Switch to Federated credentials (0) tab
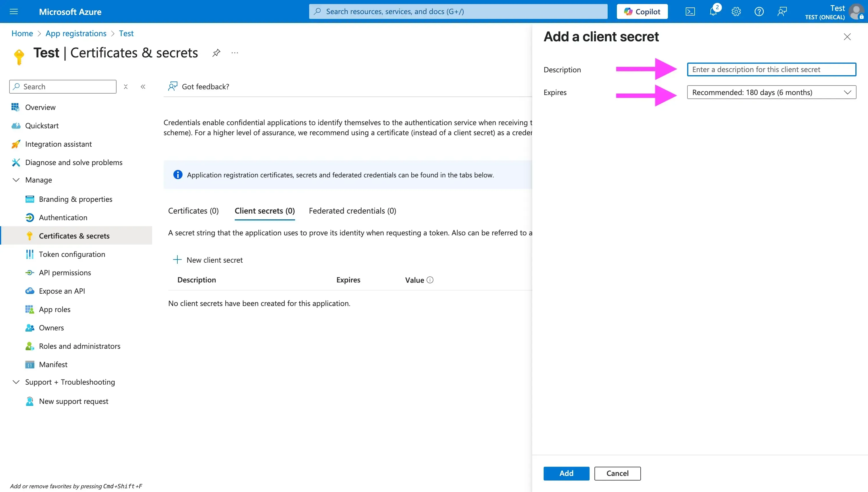This screenshot has height=492, width=868. pyautogui.click(x=352, y=211)
